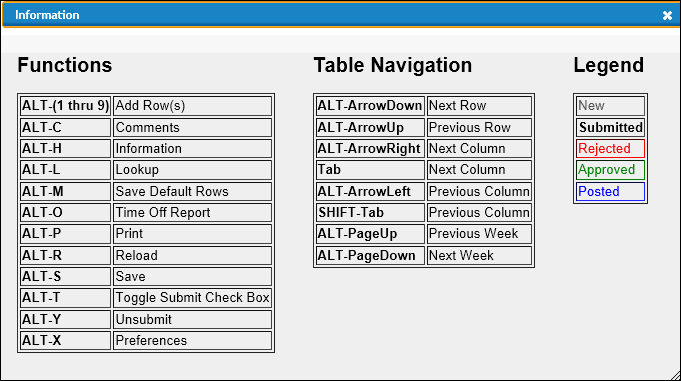The width and height of the screenshot is (681, 381).
Task: Click the Preferences function cell
Action: point(192,341)
